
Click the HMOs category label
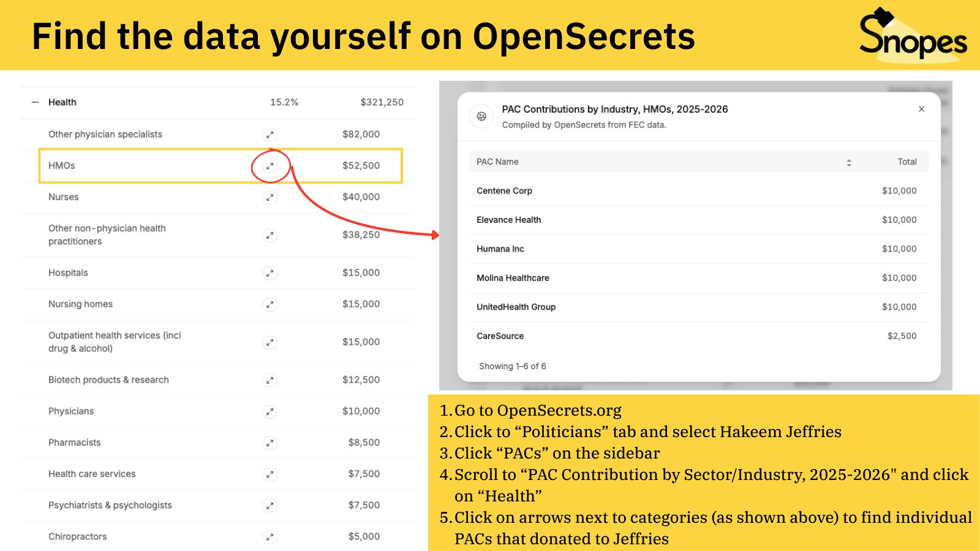(62, 166)
